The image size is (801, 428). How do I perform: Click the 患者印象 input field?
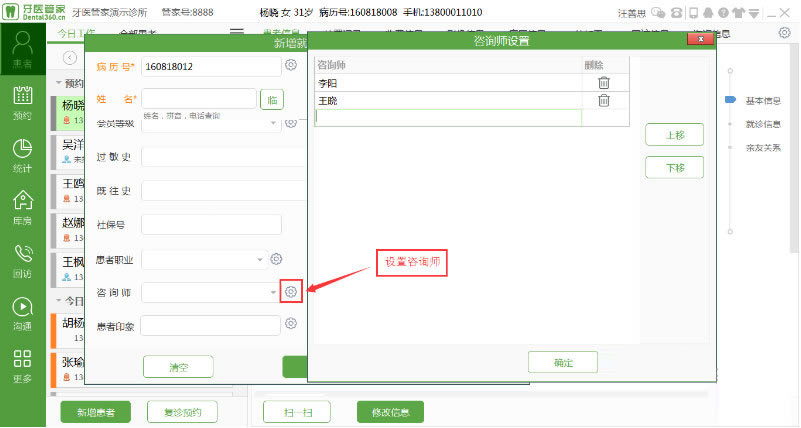click(210, 325)
